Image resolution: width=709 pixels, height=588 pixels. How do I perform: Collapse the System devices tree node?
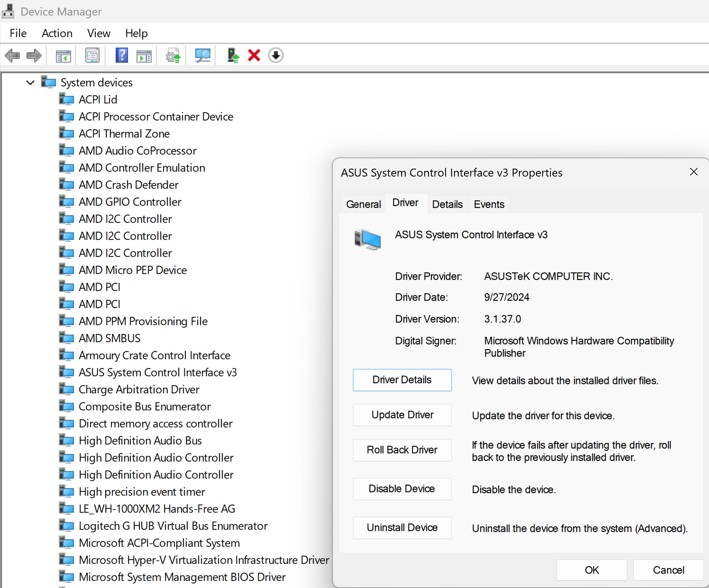[x=30, y=82]
